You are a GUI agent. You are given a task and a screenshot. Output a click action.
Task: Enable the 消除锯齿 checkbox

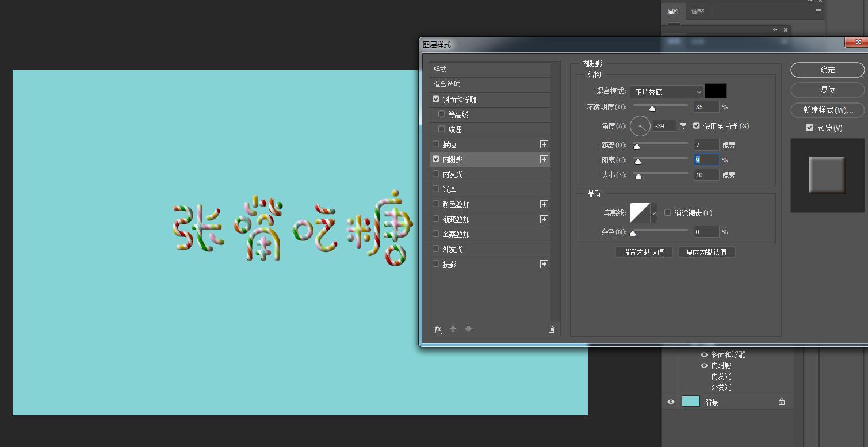(667, 212)
